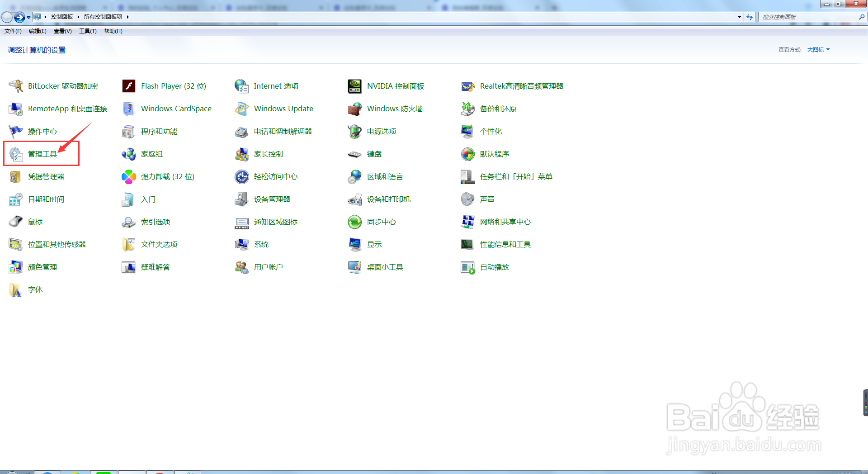The height and width of the screenshot is (474, 868).
Task: Open the 备份和还原 icon
Action: coord(468,109)
